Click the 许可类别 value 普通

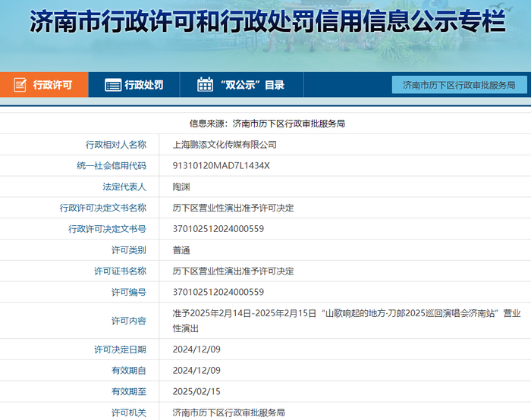(x=181, y=249)
